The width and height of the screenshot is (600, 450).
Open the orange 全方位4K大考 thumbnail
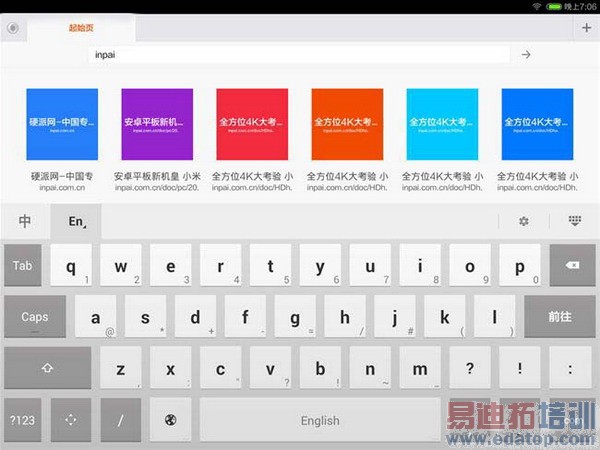tap(347, 124)
